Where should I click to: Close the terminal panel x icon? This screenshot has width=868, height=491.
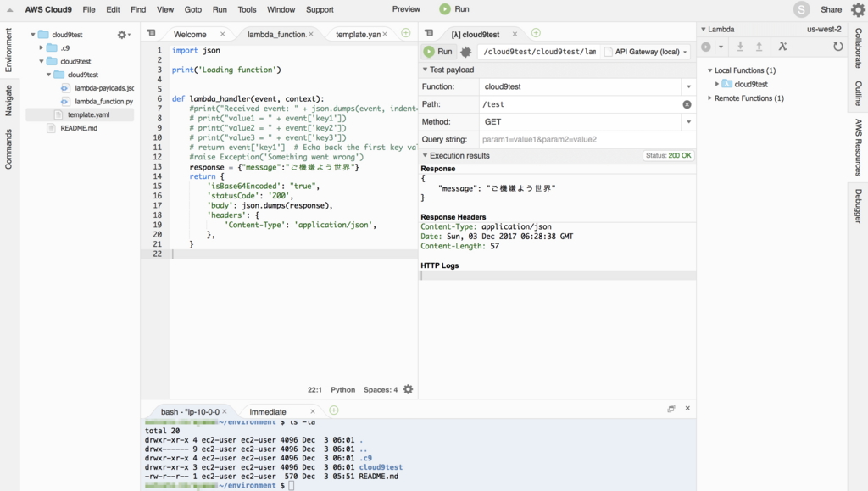click(687, 408)
